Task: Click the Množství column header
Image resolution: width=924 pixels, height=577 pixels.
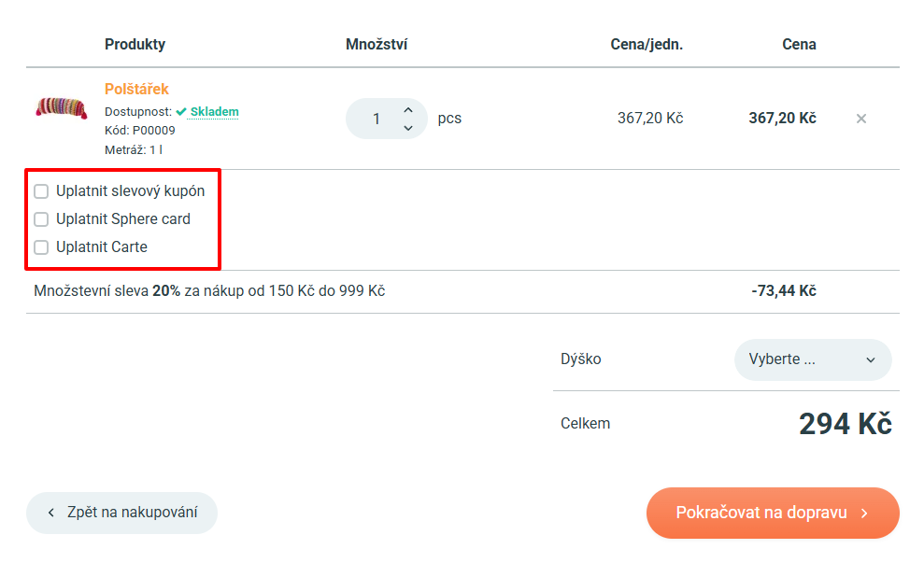Action: pos(376,44)
